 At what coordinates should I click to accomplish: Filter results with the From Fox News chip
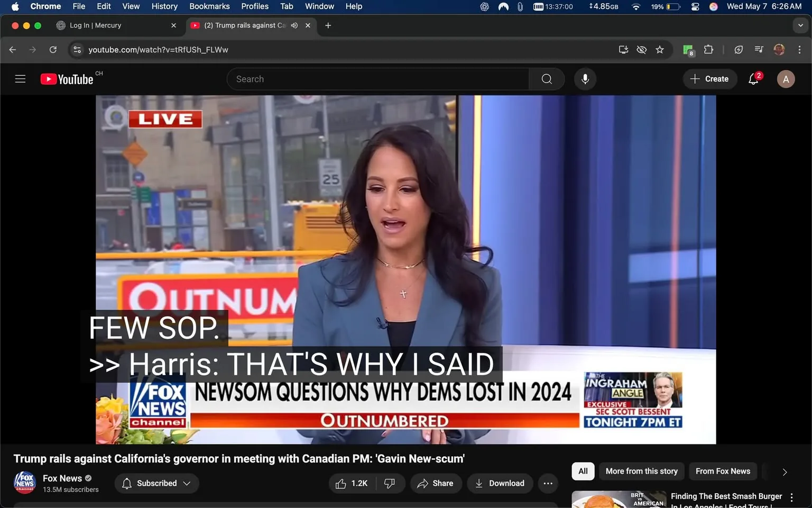[x=723, y=471]
